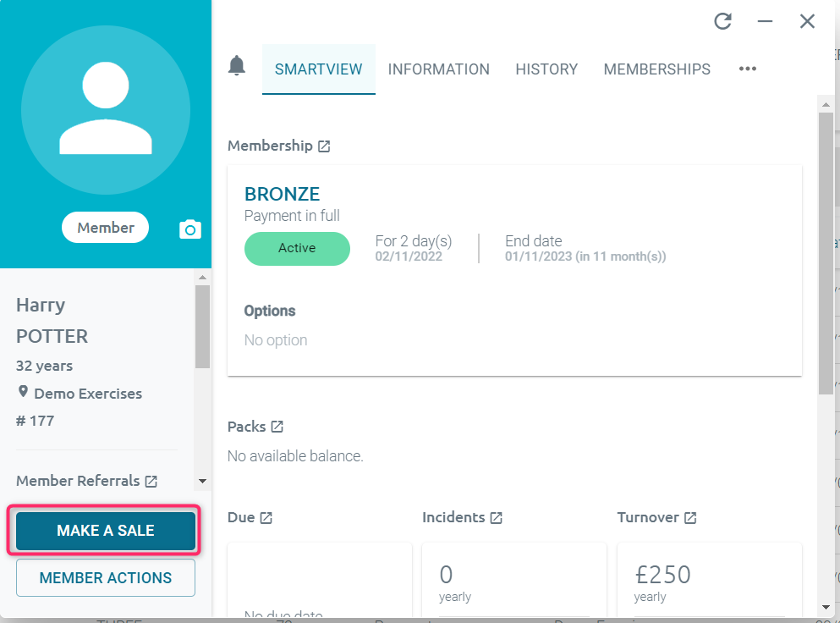Switch to the HISTORY tab

tap(546, 69)
